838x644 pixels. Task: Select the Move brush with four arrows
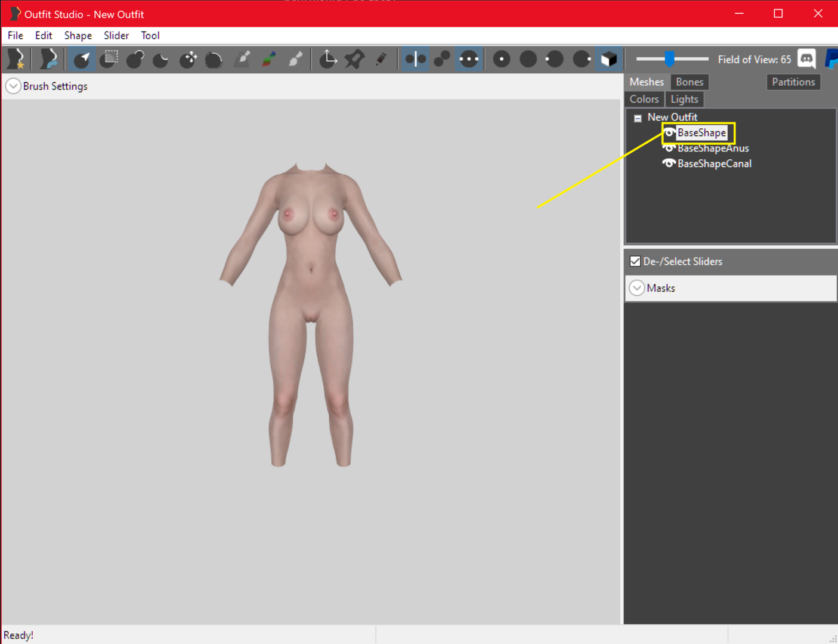click(x=188, y=59)
